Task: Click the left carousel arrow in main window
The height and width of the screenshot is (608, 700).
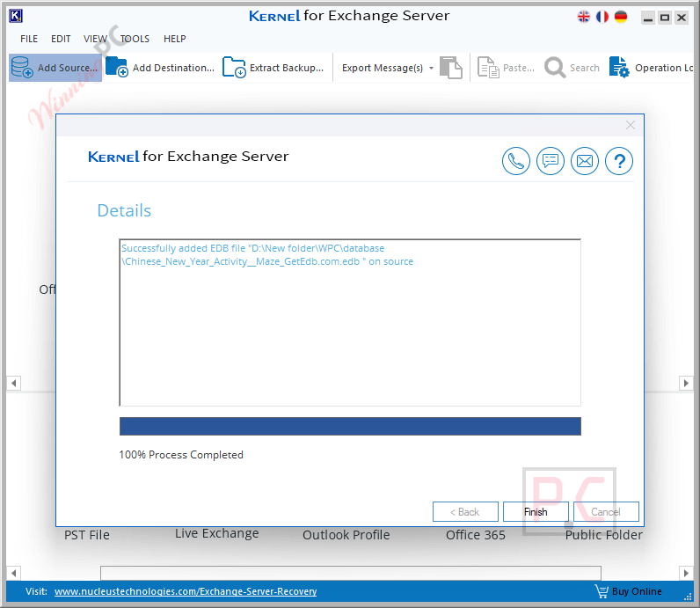Action: tap(13, 383)
